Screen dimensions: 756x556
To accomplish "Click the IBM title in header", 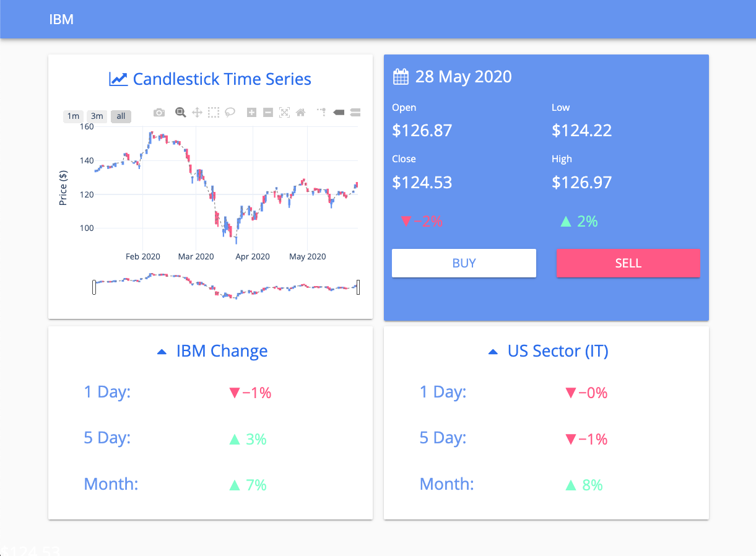I will point(61,19).
